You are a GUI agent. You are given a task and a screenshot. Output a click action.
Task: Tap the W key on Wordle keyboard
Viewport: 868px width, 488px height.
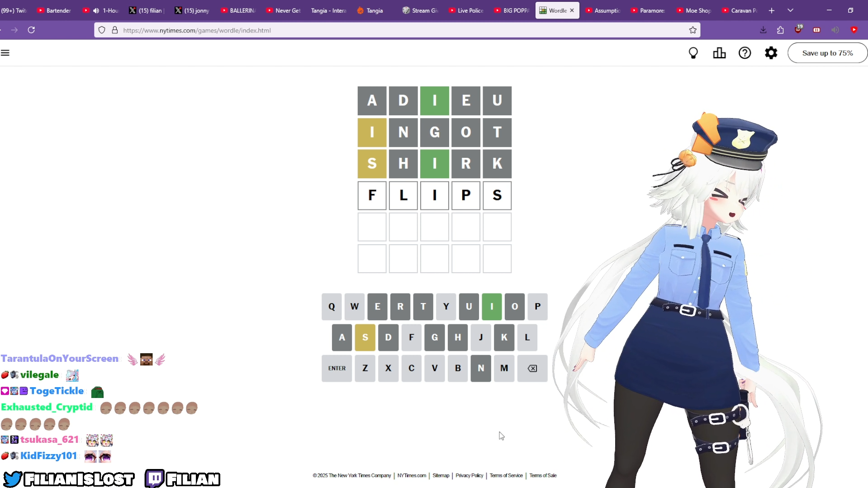pos(355,307)
